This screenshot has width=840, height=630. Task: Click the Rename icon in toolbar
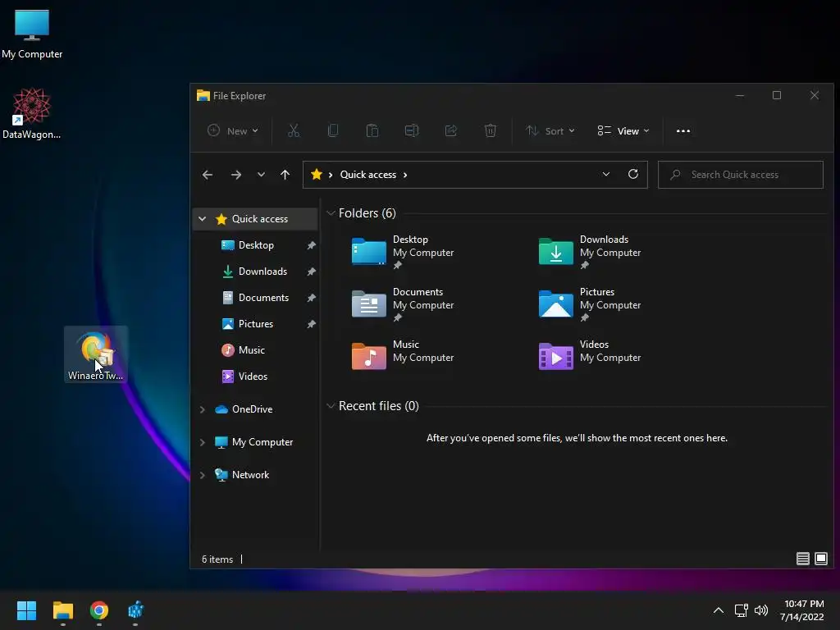[412, 130]
